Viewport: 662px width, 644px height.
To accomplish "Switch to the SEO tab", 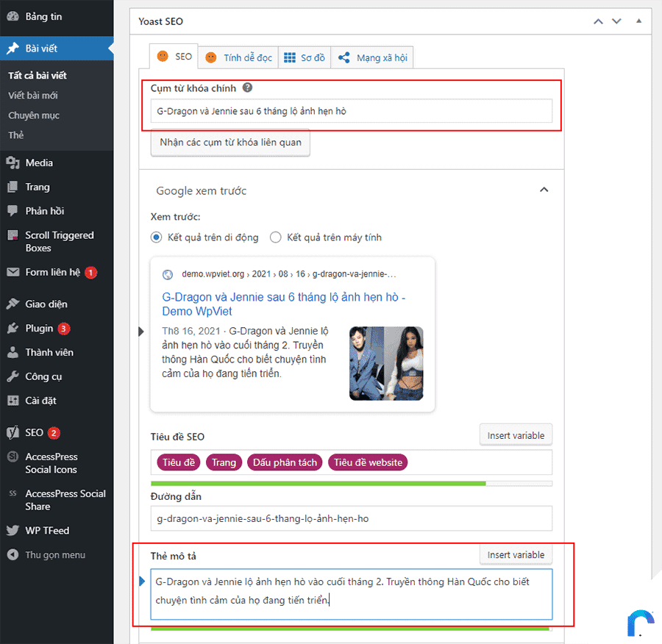I will 174,57.
